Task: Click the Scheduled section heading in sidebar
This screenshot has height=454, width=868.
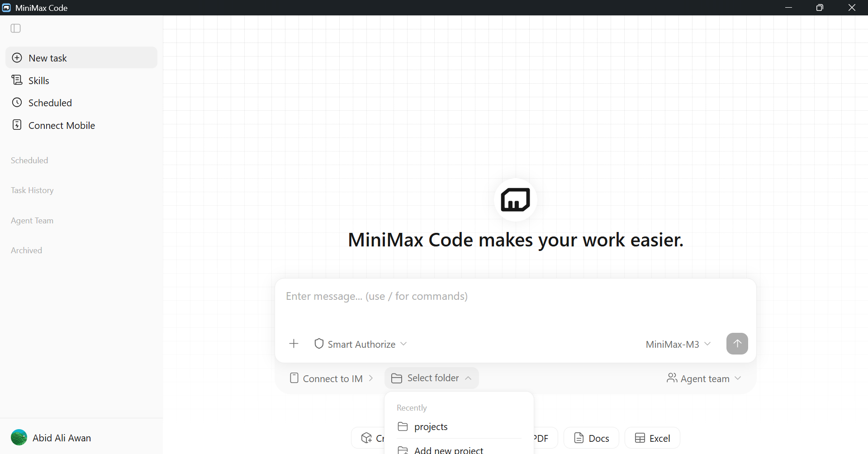Action: click(x=29, y=160)
